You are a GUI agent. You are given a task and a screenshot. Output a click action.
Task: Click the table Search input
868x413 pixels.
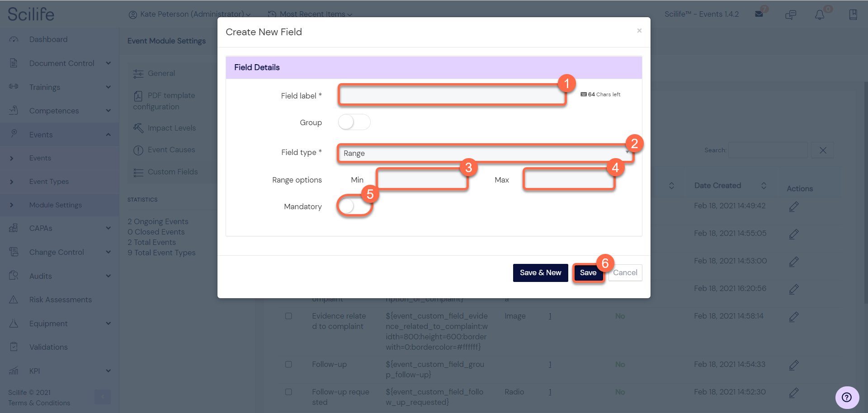click(x=768, y=150)
